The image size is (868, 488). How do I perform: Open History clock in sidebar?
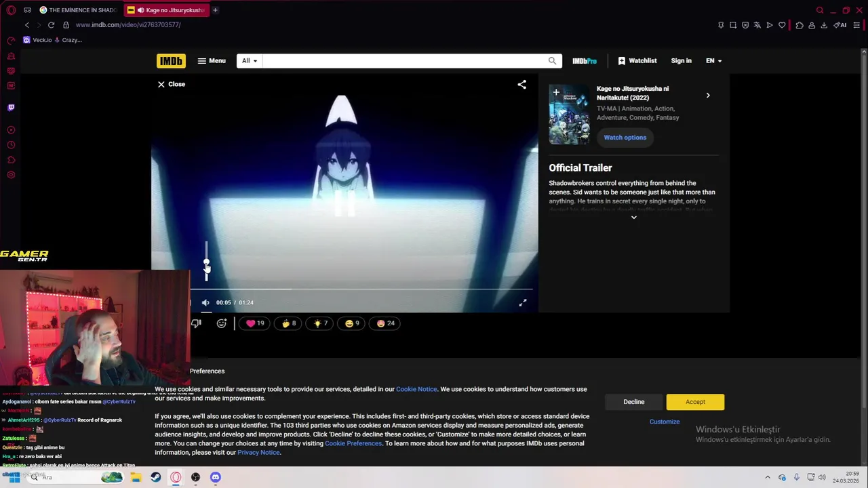click(x=11, y=145)
